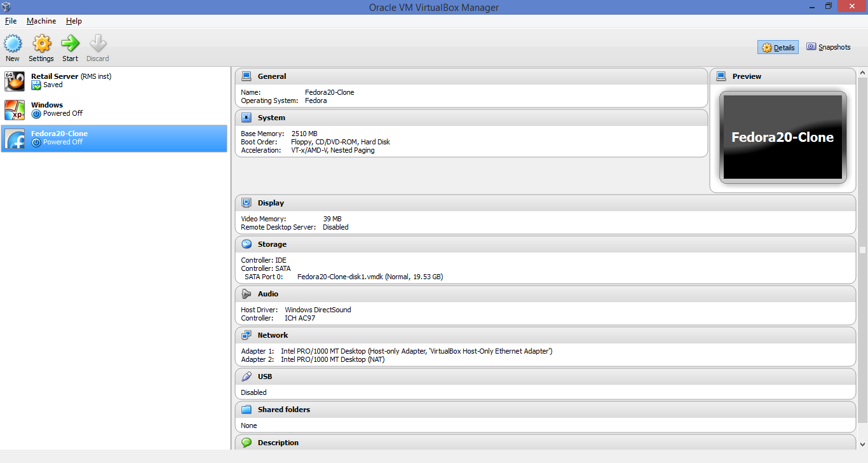The width and height of the screenshot is (868, 463).
Task: Click the Description section bubble icon
Action: [247, 443]
